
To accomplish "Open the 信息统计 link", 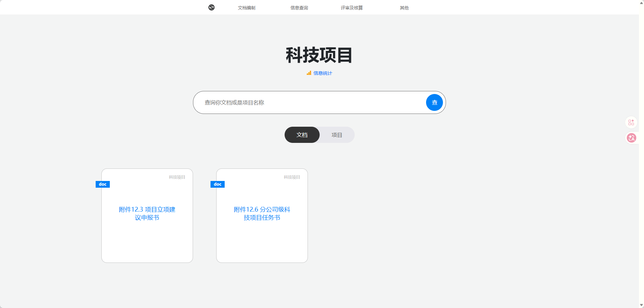I will coord(323,73).
